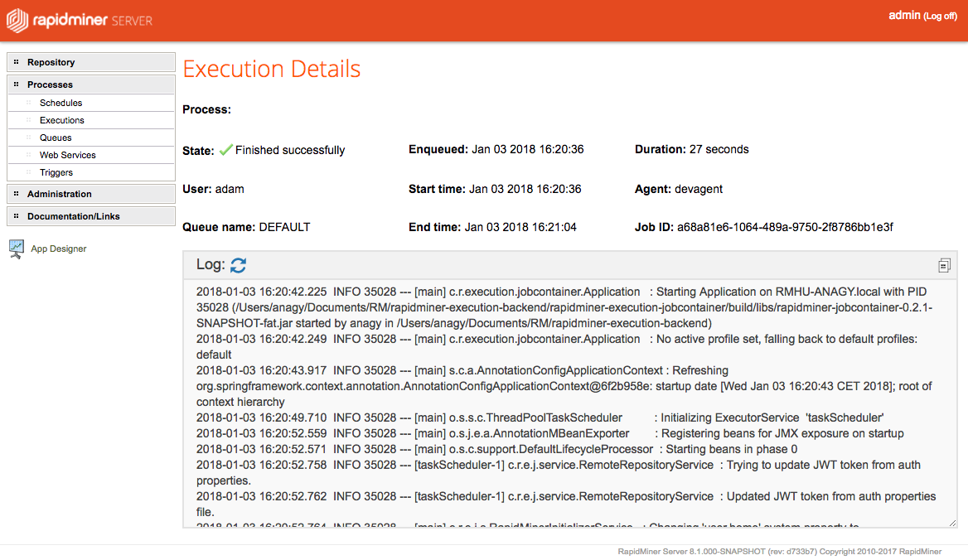Click the AnnotationConfigApplicationContext Refreshing log line

(x=564, y=386)
